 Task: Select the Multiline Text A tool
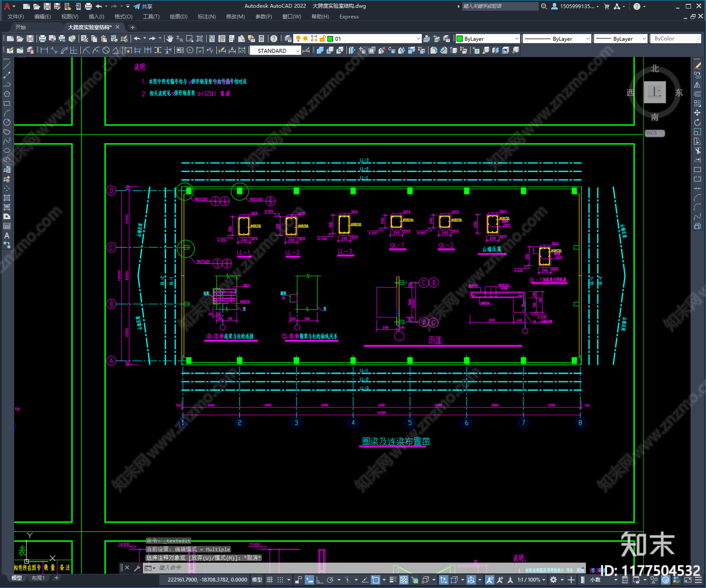[x=7, y=236]
